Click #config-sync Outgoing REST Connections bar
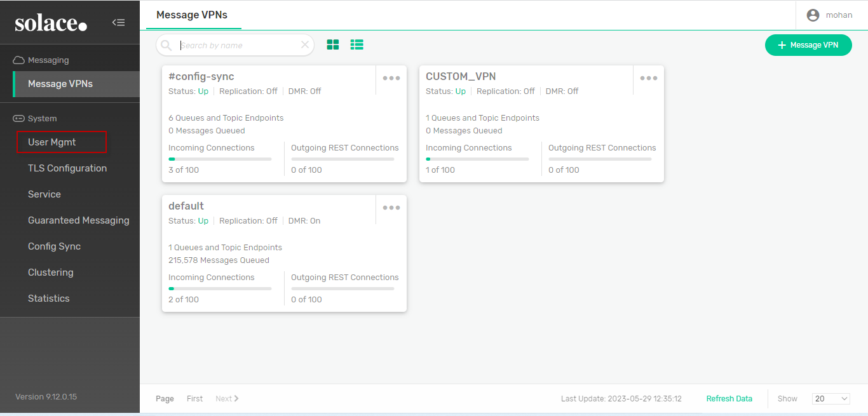This screenshot has height=416, width=868. pyautogui.click(x=342, y=159)
